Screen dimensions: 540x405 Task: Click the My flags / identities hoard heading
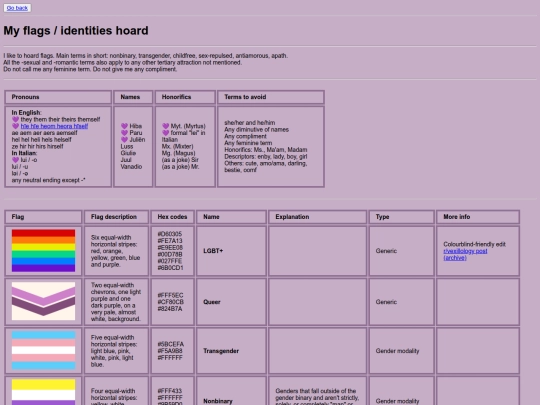point(76,31)
